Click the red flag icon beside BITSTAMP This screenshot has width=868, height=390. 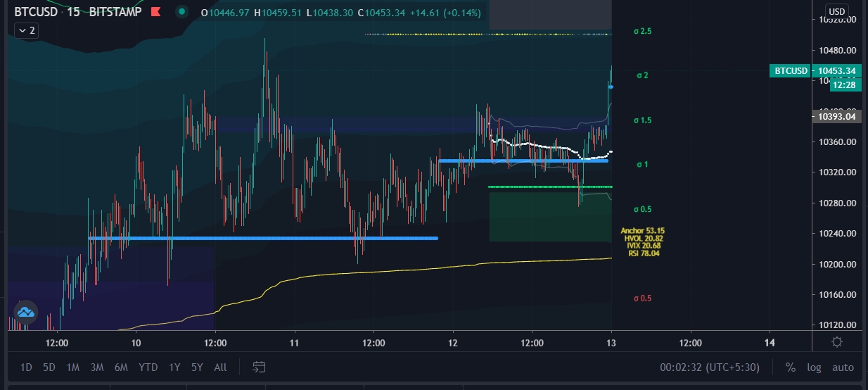click(156, 12)
